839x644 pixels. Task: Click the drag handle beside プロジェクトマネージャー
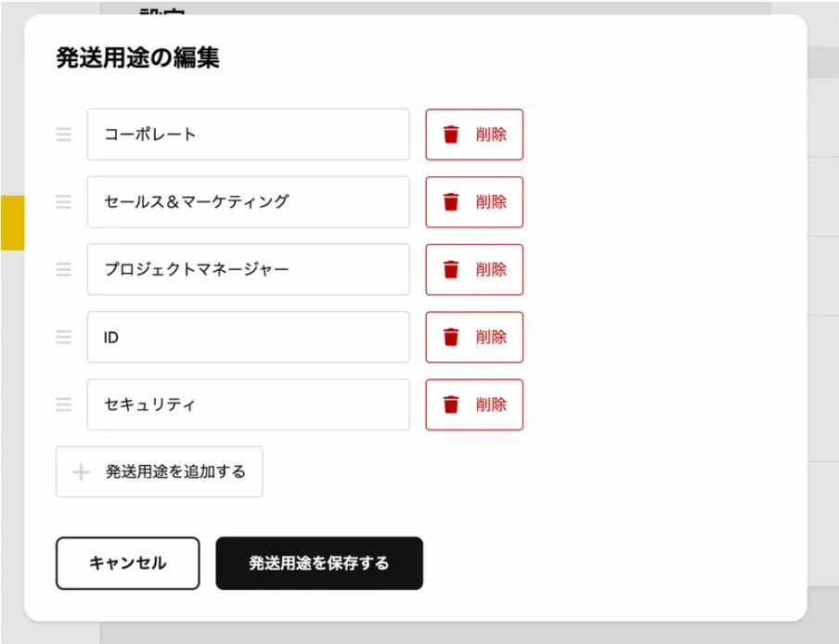click(x=63, y=270)
